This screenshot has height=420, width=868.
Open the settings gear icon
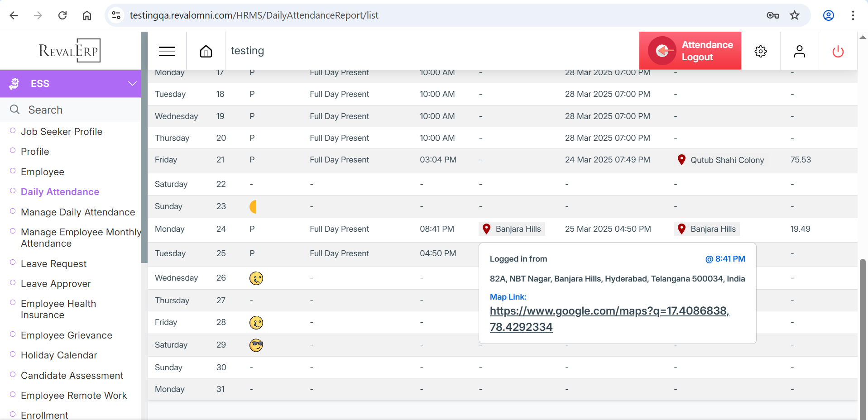(760, 51)
